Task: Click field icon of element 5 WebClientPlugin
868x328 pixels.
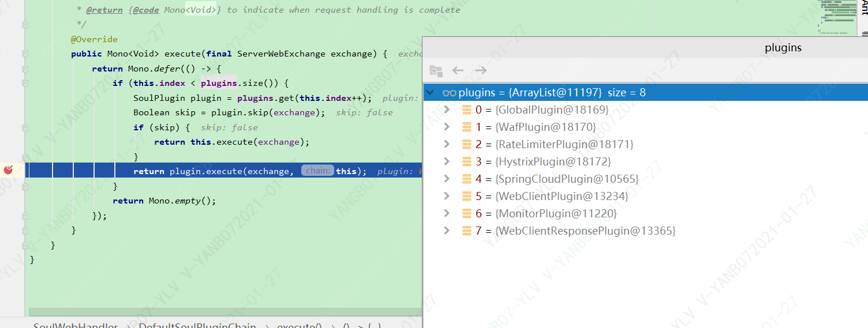Action: click(x=467, y=196)
